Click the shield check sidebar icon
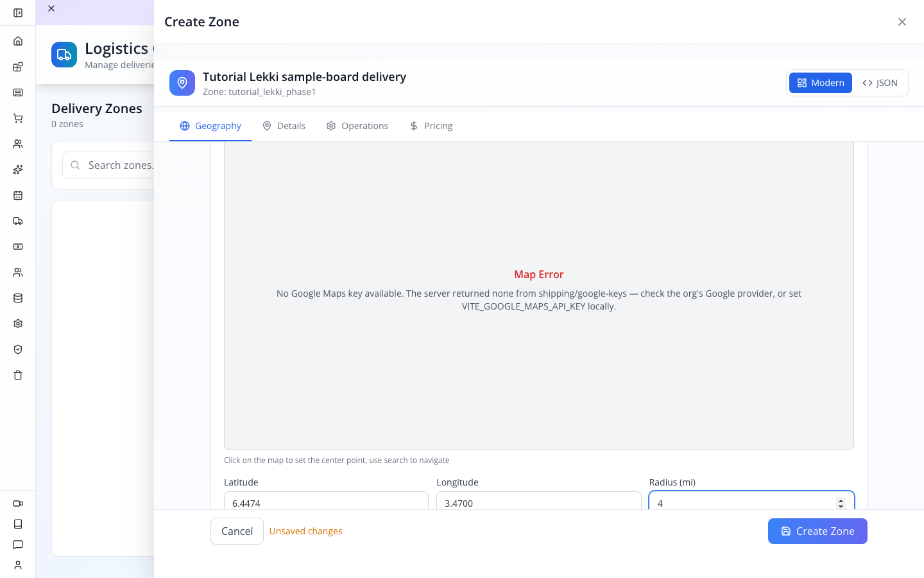The width and height of the screenshot is (924, 578). coord(18,349)
